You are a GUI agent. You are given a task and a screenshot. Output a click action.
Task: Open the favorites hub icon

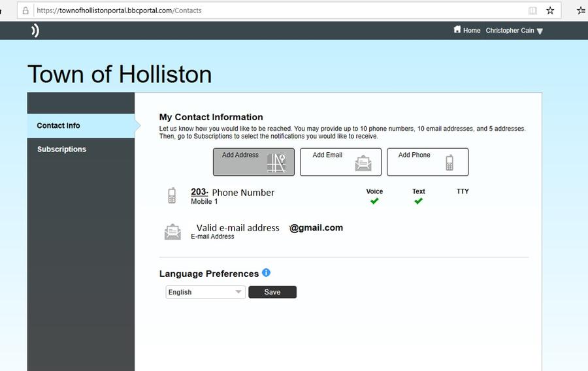pyautogui.click(x=581, y=10)
